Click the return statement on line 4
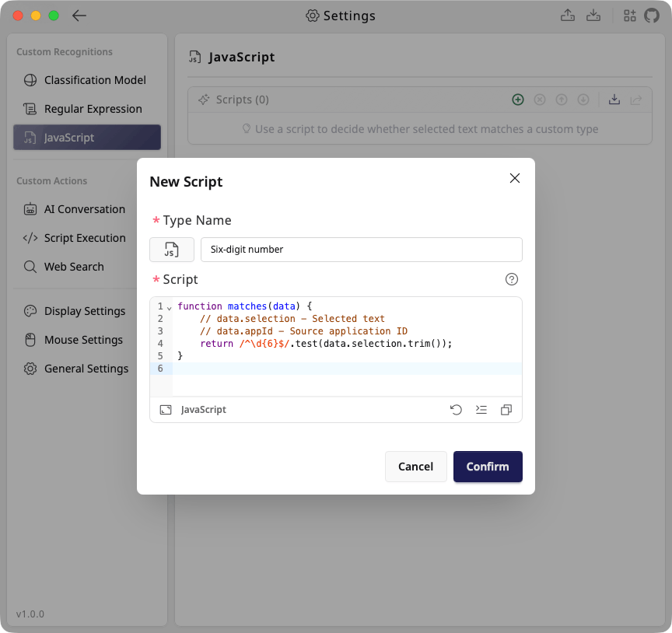Viewport: 672px width, 633px height. click(x=326, y=344)
